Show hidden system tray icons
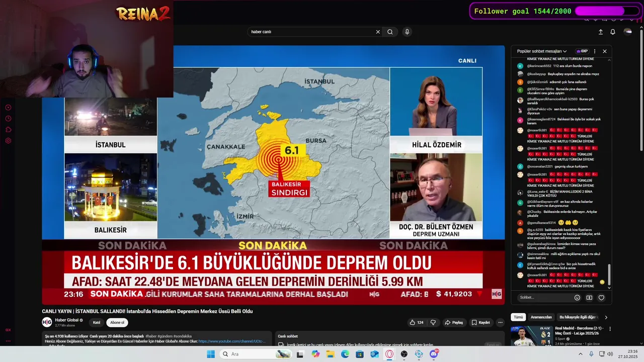The image size is (644, 362). (x=580, y=354)
